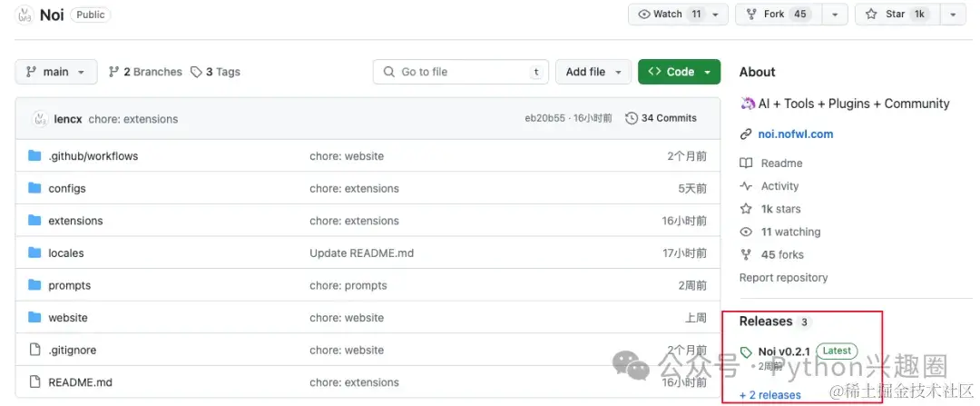
Task: View the 2 Branches link
Action: (145, 72)
